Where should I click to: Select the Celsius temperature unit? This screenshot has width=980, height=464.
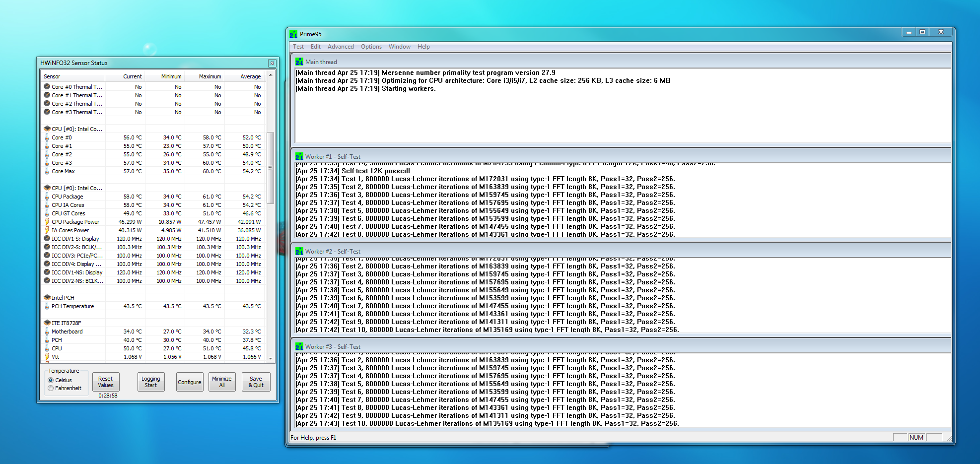click(x=51, y=380)
